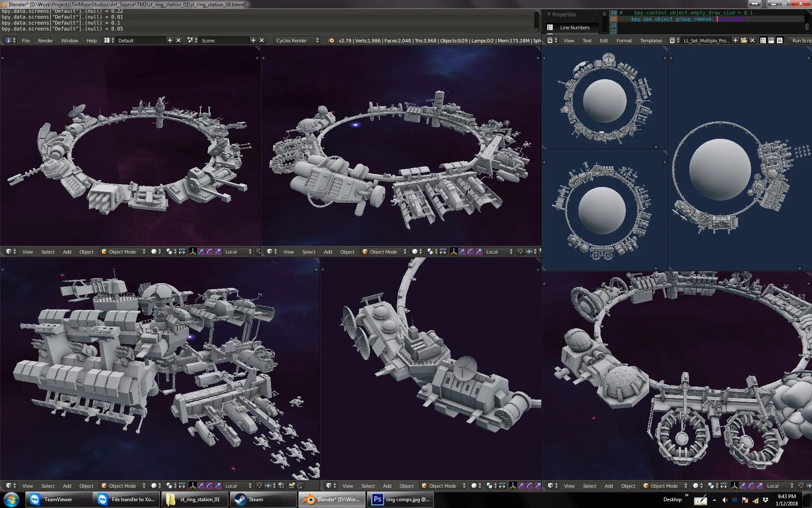The height and width of the screenshot is (508, 812).
Task: Select rotate manipulator in top-left viewport header
Action: click(209, 251)
